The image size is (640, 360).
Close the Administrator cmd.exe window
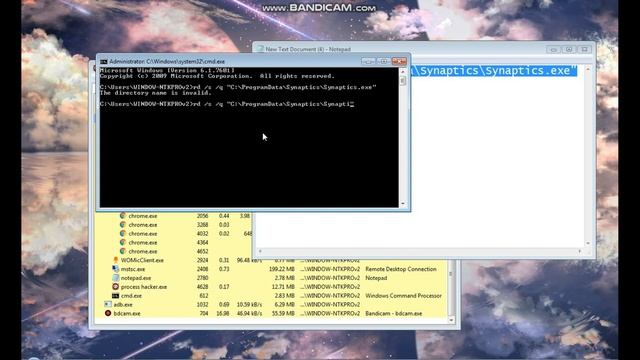click(399, 61)
